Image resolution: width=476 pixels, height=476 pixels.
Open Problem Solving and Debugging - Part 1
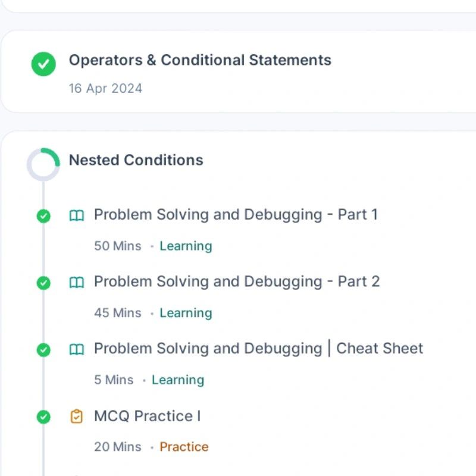coord(236,215)
